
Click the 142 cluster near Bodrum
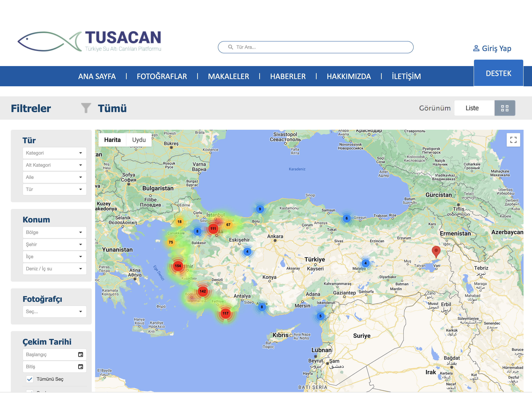point(203,291)
